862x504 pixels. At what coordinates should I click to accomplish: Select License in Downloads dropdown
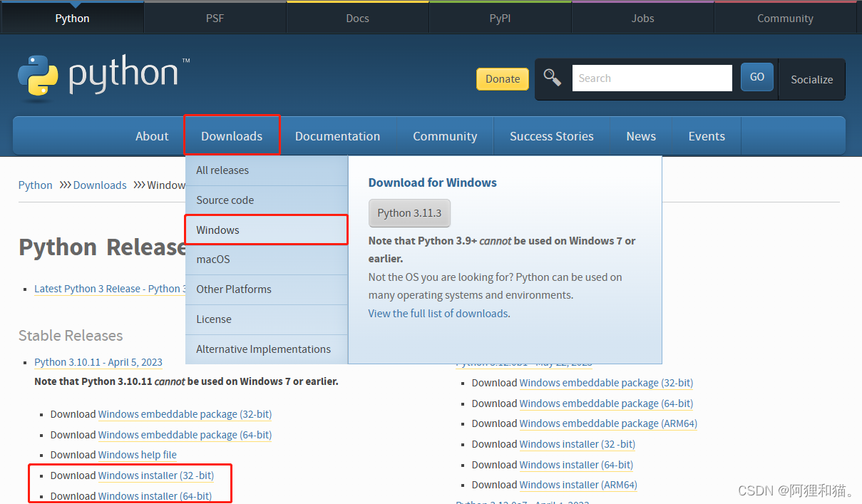click(x=267, y=319)
